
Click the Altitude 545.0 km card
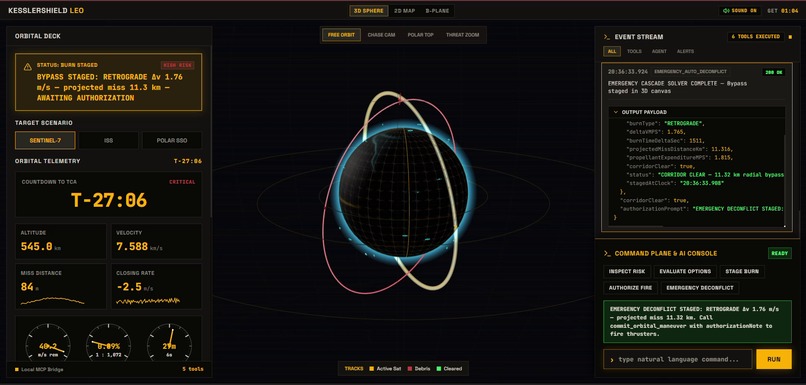click(x=61, y=241)
